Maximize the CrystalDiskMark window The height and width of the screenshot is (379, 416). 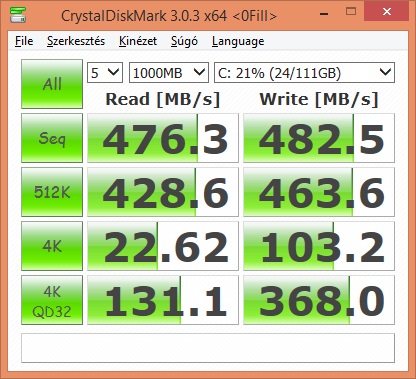pyautogui.click(x=351, y=12)
